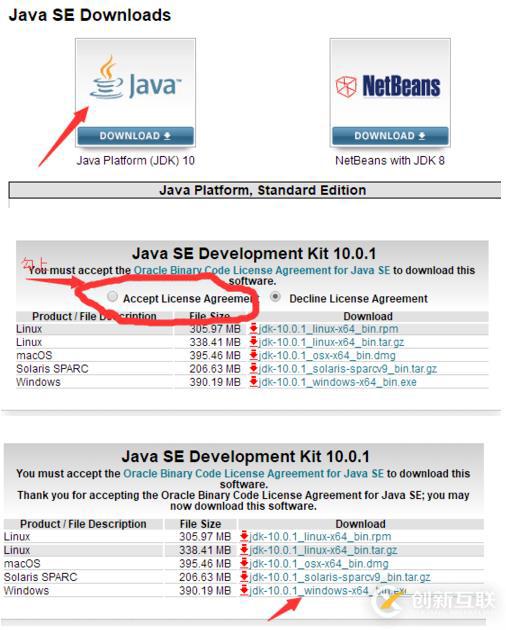Click red download arrow beside first solaris-sparcv9 file

[x=253, y=368]
